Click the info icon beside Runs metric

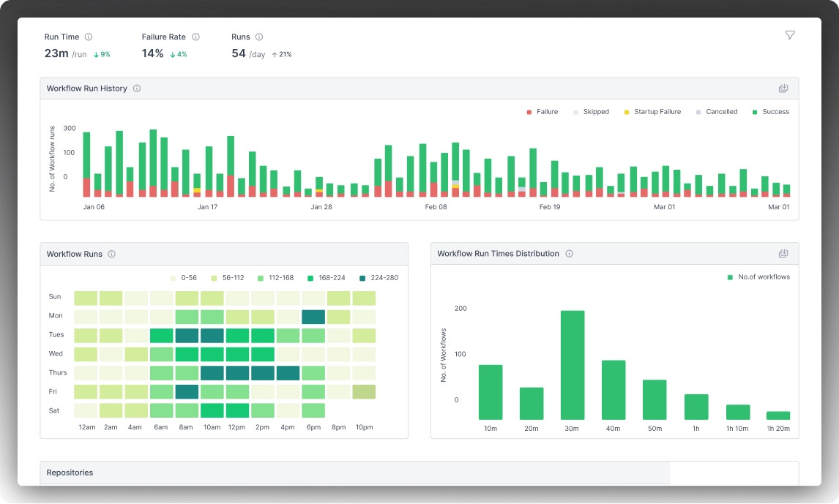click(x=259, y=37)
